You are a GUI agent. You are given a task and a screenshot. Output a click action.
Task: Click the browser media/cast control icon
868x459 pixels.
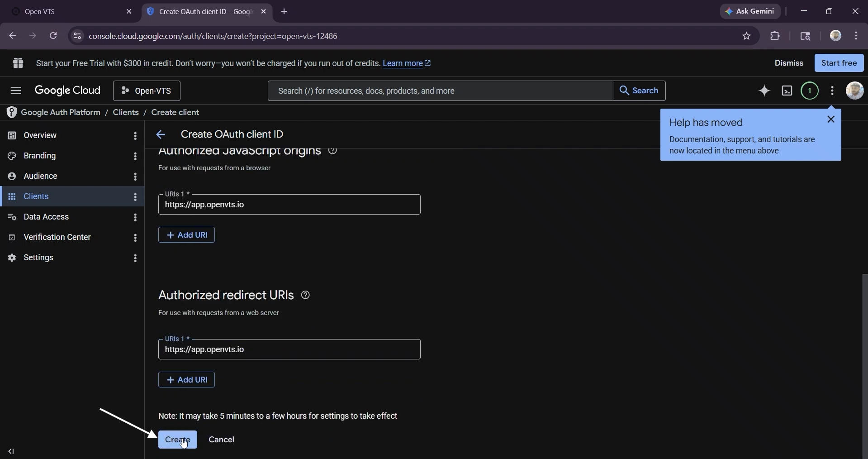(806, 36)
